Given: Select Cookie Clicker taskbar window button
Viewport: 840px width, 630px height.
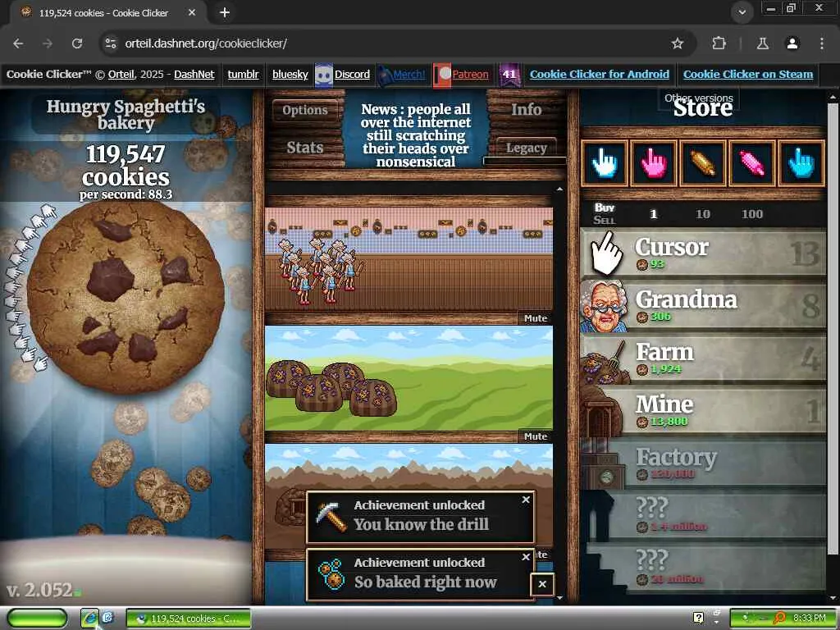Looking at the screenshot, I should 189,619.
